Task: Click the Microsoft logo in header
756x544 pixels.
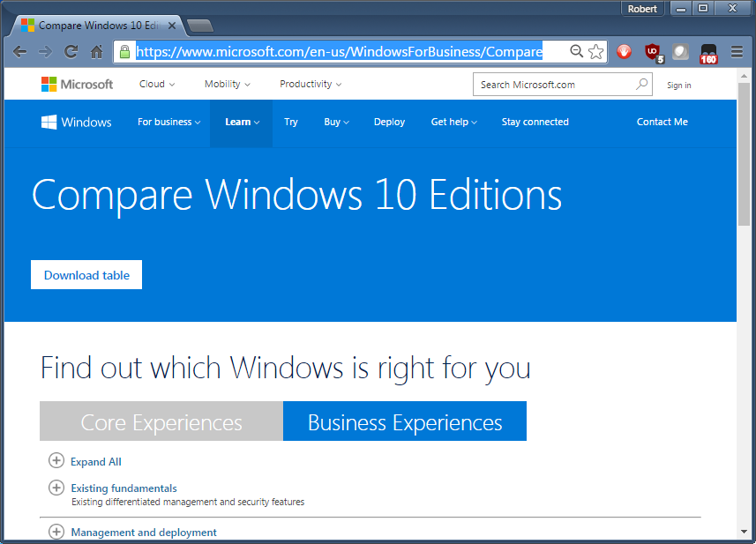Action: click(x=77, y=85)
